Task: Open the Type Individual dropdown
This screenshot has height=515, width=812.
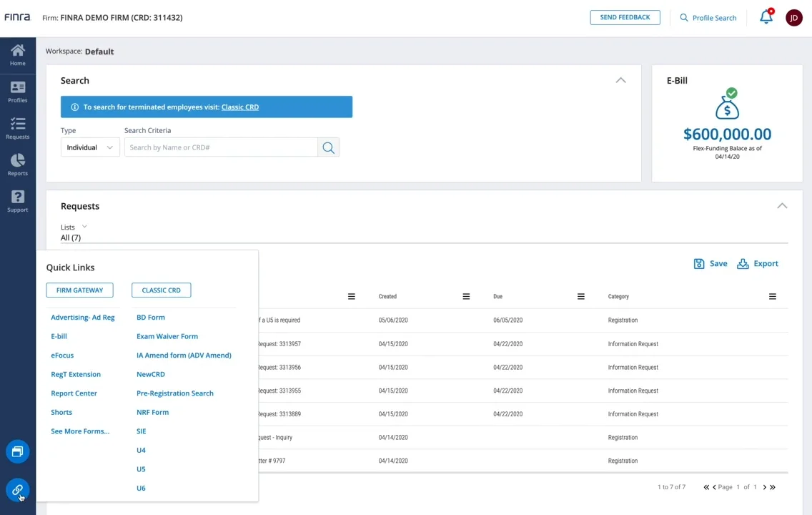Action: coord(90,147)
